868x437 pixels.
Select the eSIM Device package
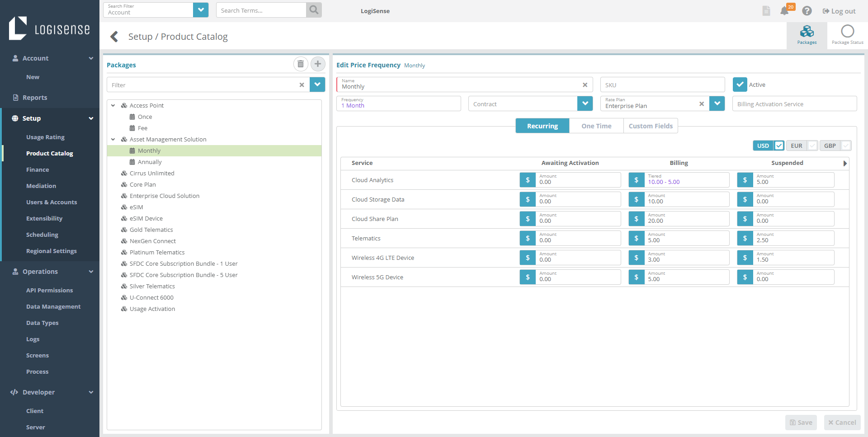point(146,218)
